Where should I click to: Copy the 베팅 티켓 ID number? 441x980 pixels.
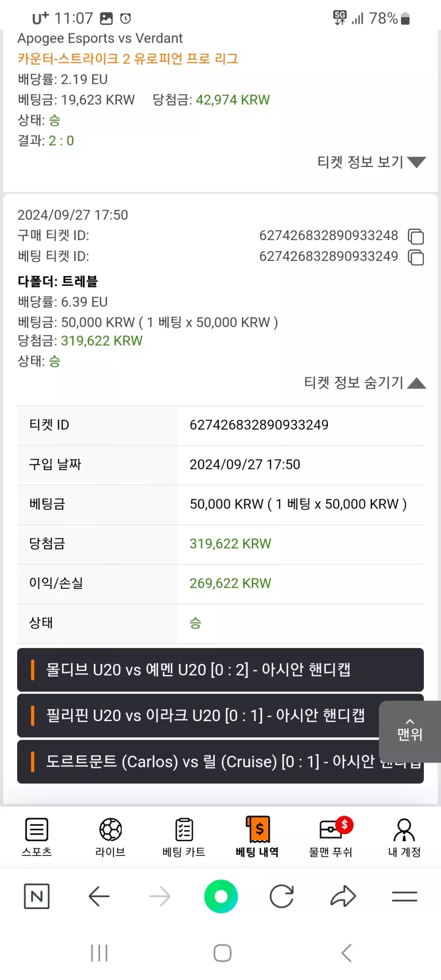coord(416,257)
